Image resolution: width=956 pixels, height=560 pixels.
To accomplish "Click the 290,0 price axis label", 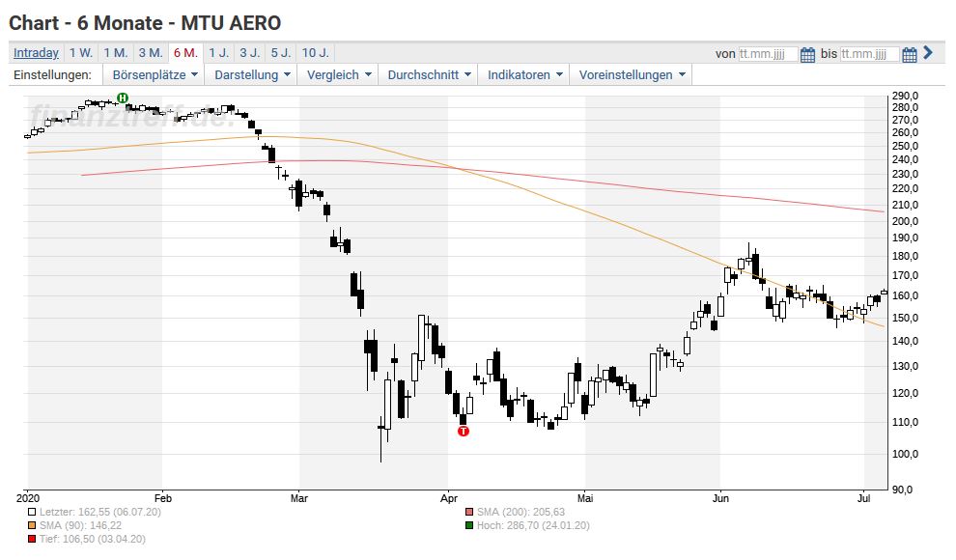I will click(x=906, y=96).
